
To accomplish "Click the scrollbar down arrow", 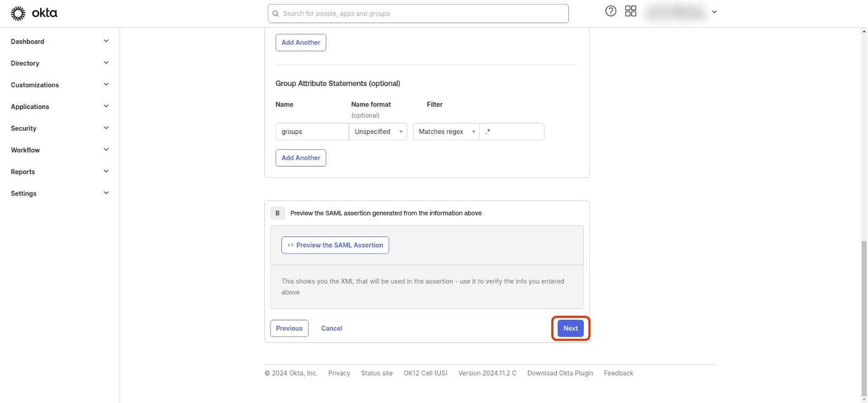I will pos(864,400).
